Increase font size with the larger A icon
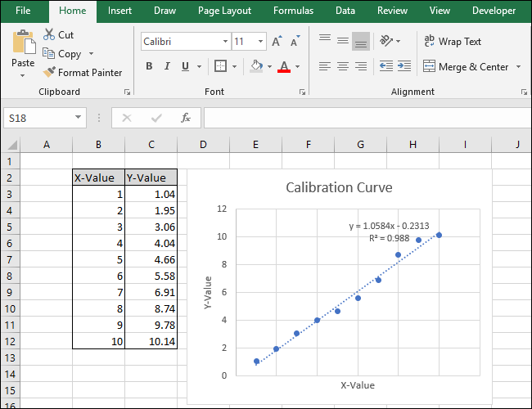The height and width of the screenshot is (409, 532). [x=277, y=41]
